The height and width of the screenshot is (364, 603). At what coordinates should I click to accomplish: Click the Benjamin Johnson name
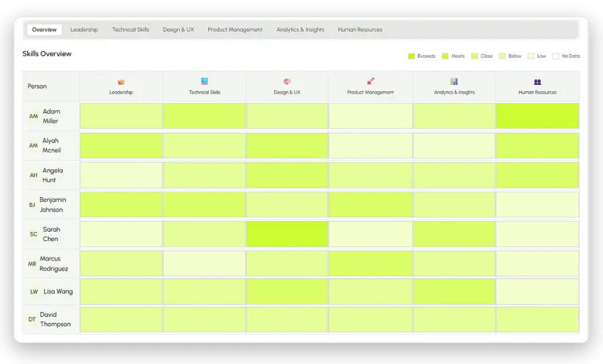[x=52, y=205]
